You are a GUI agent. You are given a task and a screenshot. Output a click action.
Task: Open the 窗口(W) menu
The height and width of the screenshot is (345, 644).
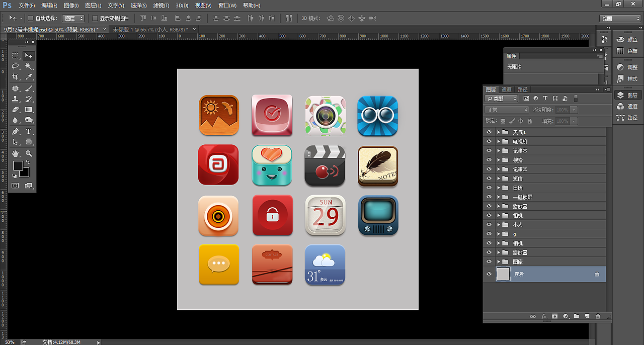pyautogui.click(x=227, y=6)
